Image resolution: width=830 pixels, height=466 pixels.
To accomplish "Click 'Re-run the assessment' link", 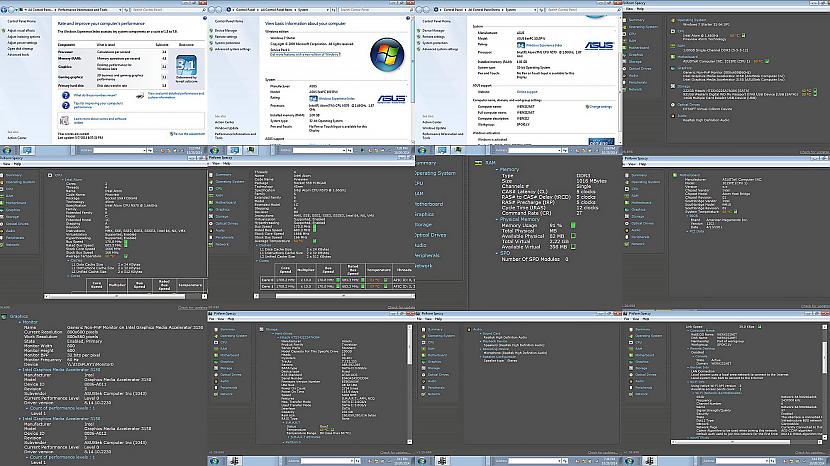I will click(189, 134).
